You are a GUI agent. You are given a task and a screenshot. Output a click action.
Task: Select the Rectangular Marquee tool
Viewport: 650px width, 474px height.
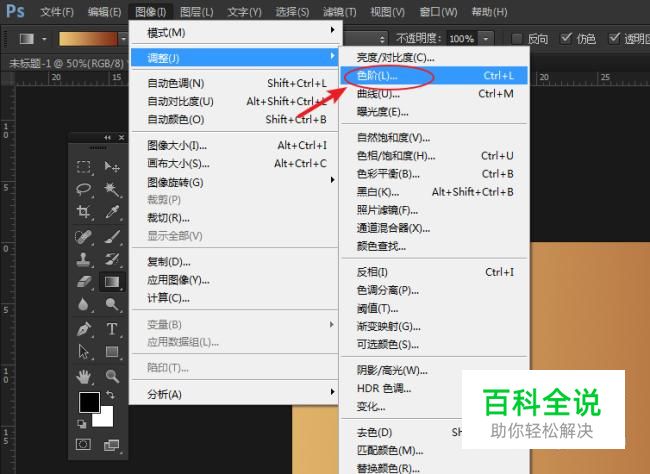[x=84, y=167]
